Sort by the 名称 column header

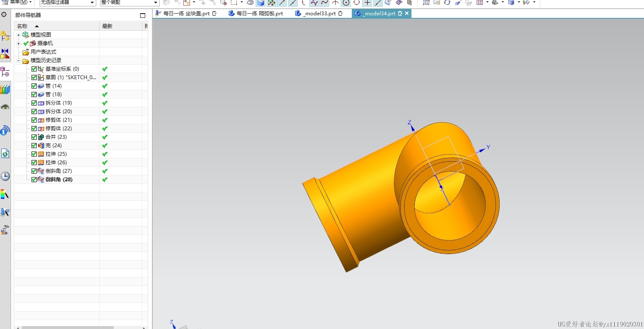[x=57, y=26]
